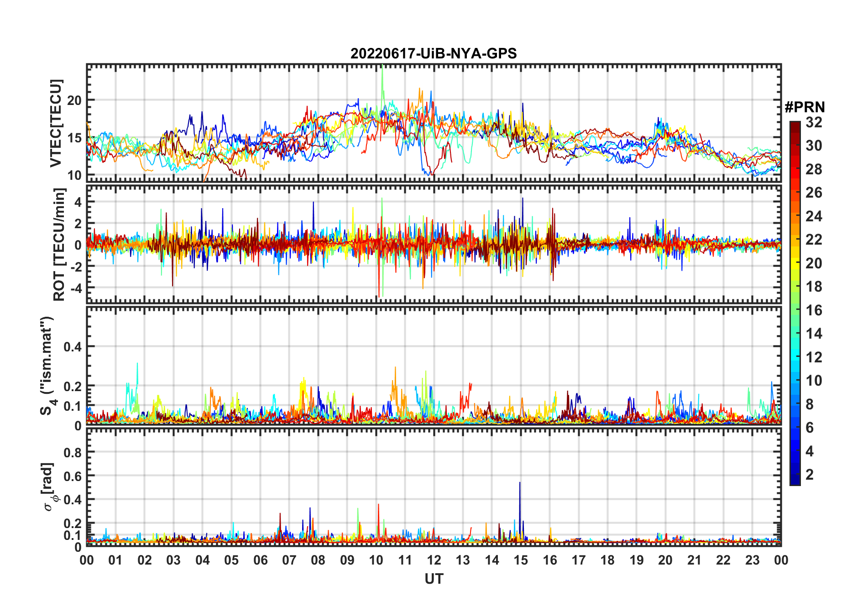The image size is (868, 607).
Task: Click the S4 ("ism.mat") axis label
Action: pyautogui.click(x=47, y=366)
